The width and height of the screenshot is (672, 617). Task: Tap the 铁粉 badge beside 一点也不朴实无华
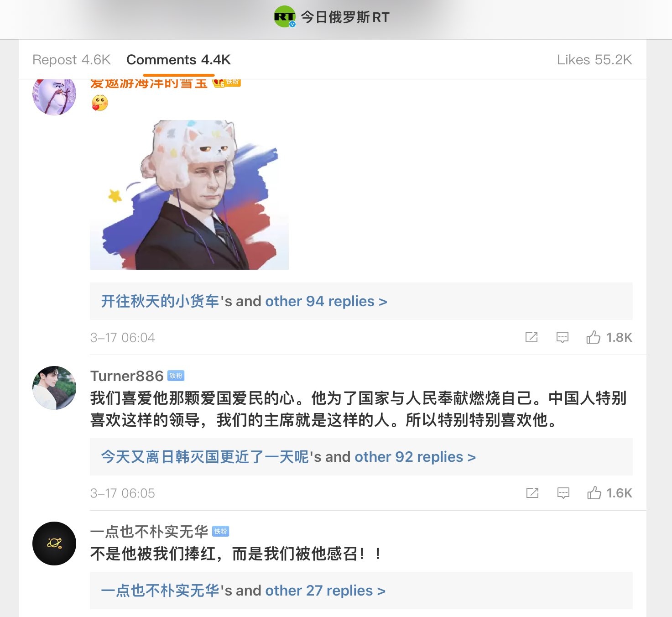(221, 531)
